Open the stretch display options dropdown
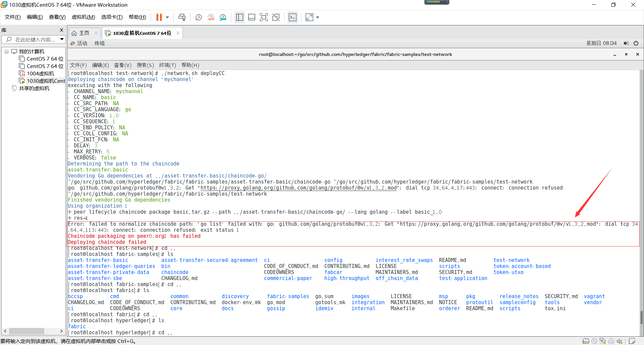The image size is (644, 345). coord(318,17)
